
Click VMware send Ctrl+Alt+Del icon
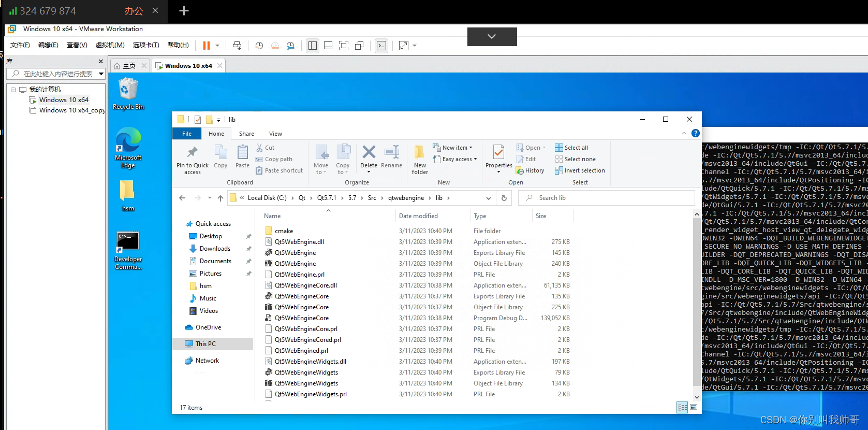coord(237,46)
